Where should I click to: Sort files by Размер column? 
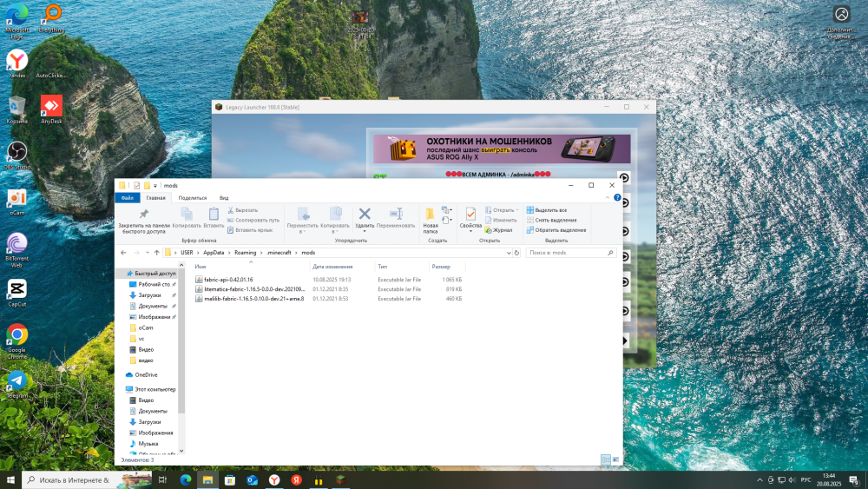441,267
